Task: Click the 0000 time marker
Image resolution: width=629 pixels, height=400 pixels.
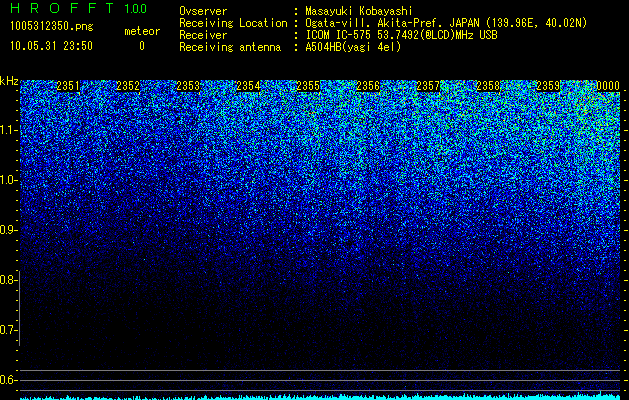Action: tap(608, 86)
